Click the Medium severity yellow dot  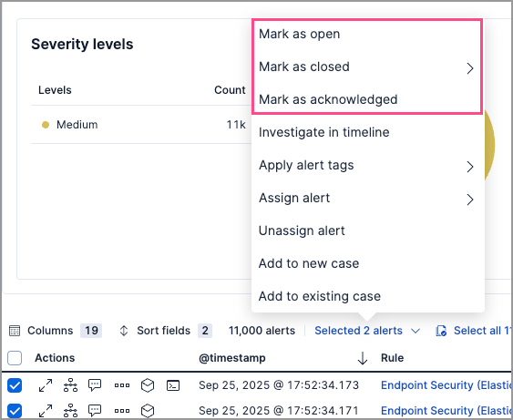[x=46, y=125]
